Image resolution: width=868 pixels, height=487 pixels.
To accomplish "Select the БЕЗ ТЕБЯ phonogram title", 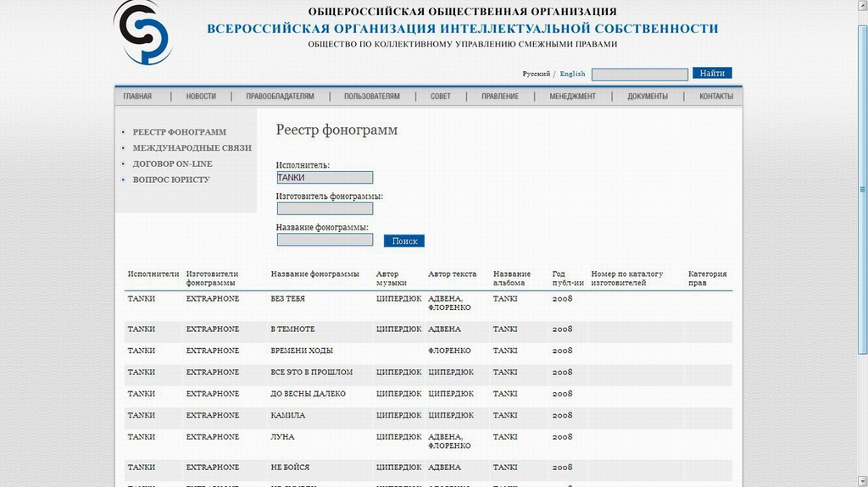I will point(288,299).
